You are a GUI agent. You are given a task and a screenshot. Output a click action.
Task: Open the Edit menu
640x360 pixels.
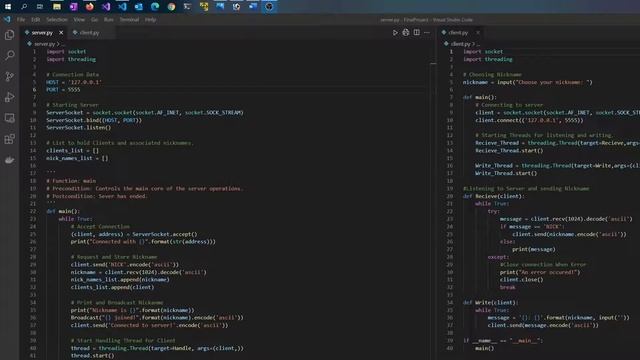36,20
